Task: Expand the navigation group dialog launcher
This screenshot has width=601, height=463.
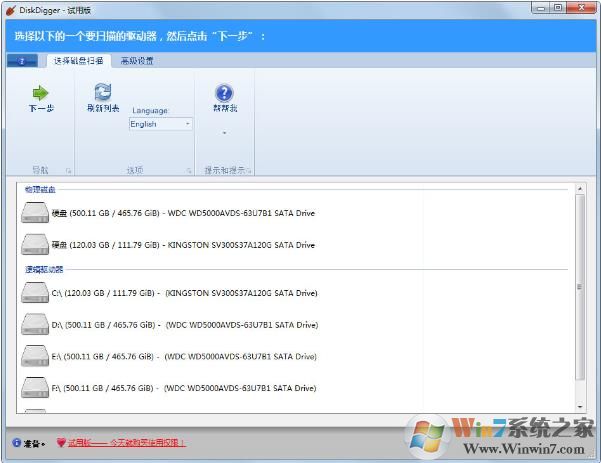Action: [x=69, y=171]
